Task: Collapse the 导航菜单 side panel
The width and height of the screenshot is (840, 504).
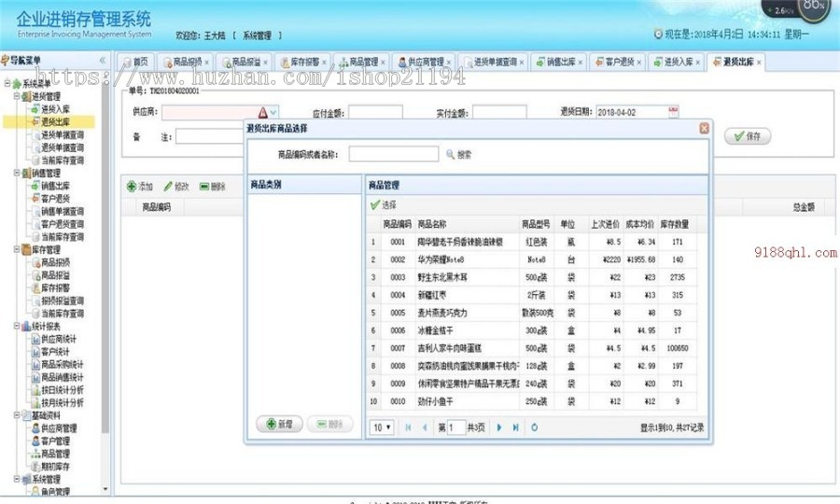Action: click(103, 61)
